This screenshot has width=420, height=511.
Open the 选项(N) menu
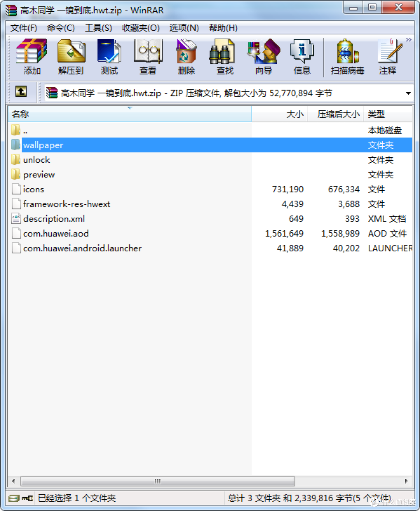click(184, 28)
